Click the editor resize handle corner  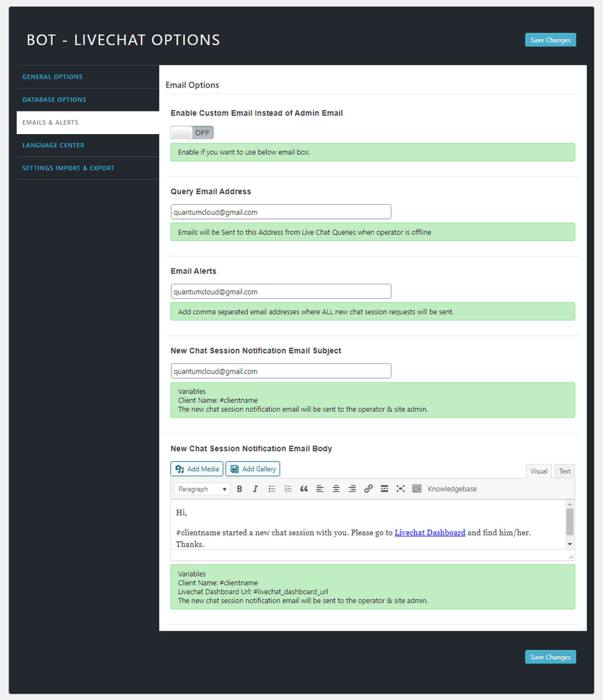pyautogui.click(x=571, y=556)
